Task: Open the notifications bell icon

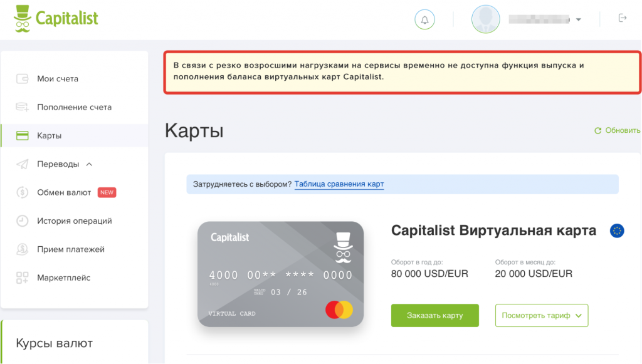Action: point(424,19)
